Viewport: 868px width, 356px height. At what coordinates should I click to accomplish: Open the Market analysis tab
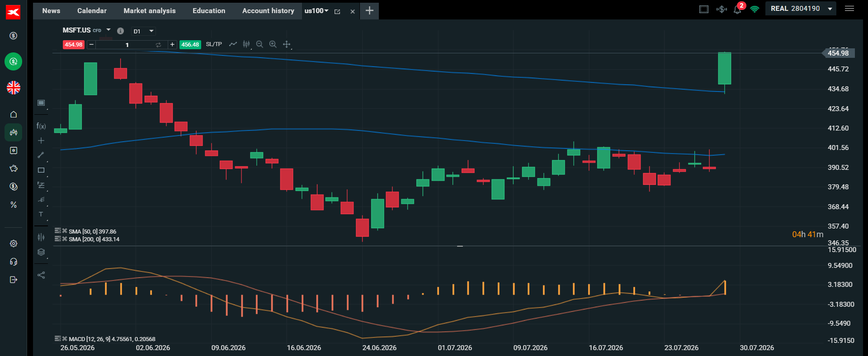click(150, 11)
